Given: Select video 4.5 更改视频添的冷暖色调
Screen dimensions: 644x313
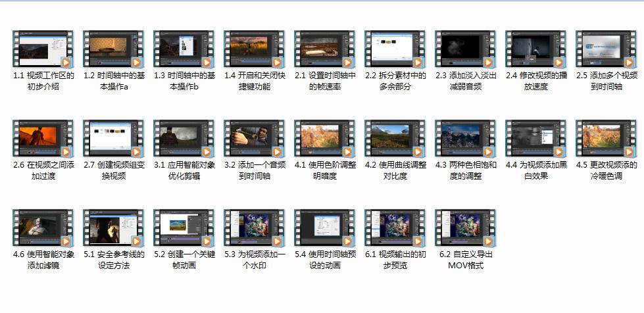Looking at the screenshot, I should click(607, 139).
